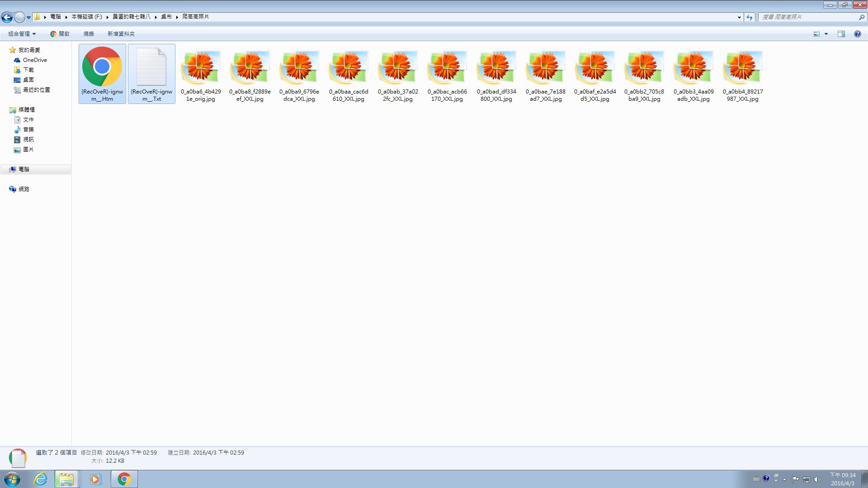Click the 燒錄 toolbar item

[89, 34]
